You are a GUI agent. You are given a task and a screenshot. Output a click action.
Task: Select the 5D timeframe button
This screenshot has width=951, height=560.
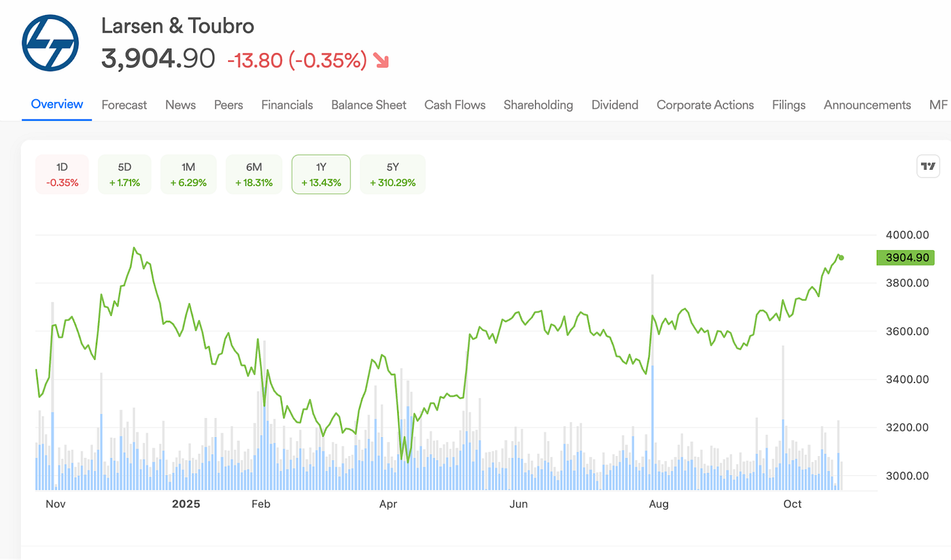125,174
